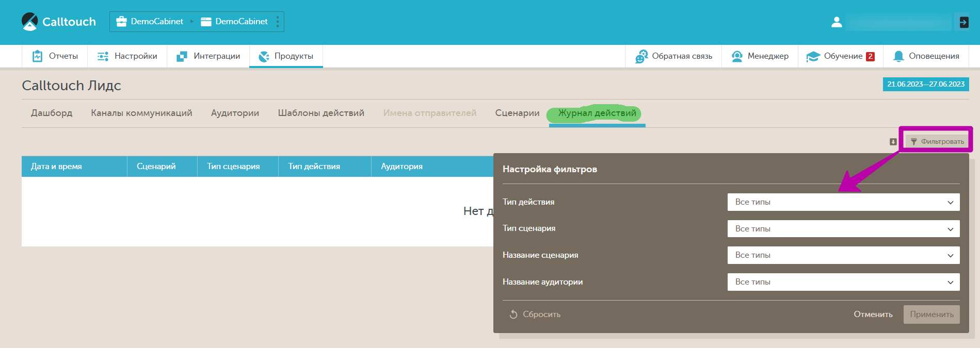The width and height of the screenshot is (980, 348).
Task: Open the cabinet three-dot options menu
Action: tap(278, 22)
